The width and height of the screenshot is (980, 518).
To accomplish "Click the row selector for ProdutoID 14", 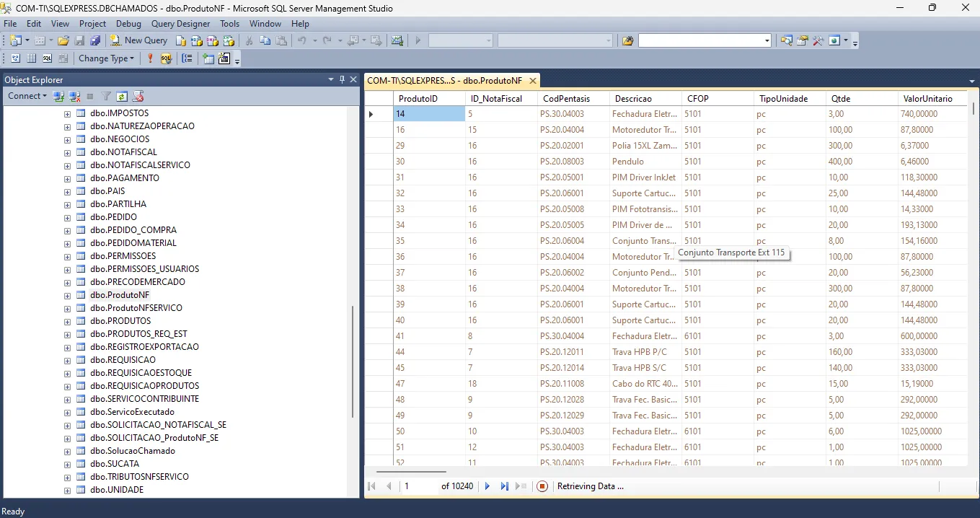I will [379, 114].
